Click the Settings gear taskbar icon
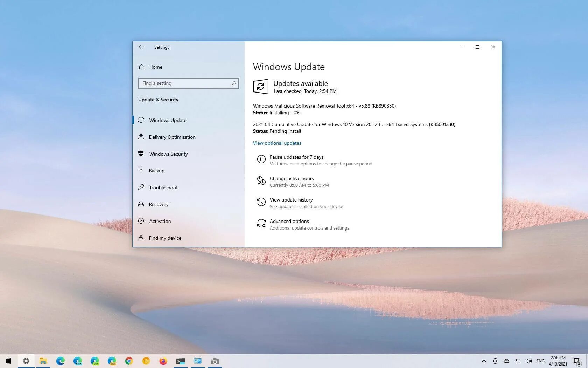Screen dimensions: 588x368 [26, 361]
